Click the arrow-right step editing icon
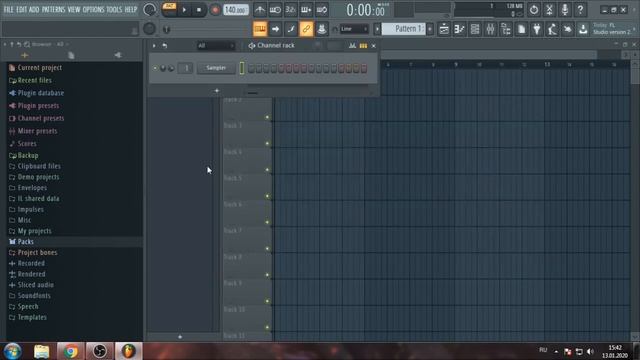The image size is (640, 360). (276, 29)
